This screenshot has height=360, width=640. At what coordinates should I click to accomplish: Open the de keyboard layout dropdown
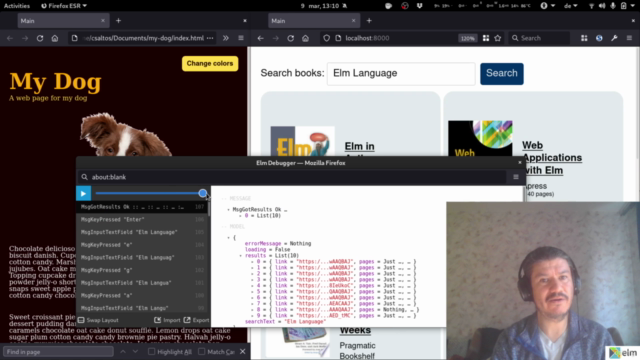pos(571,6)
